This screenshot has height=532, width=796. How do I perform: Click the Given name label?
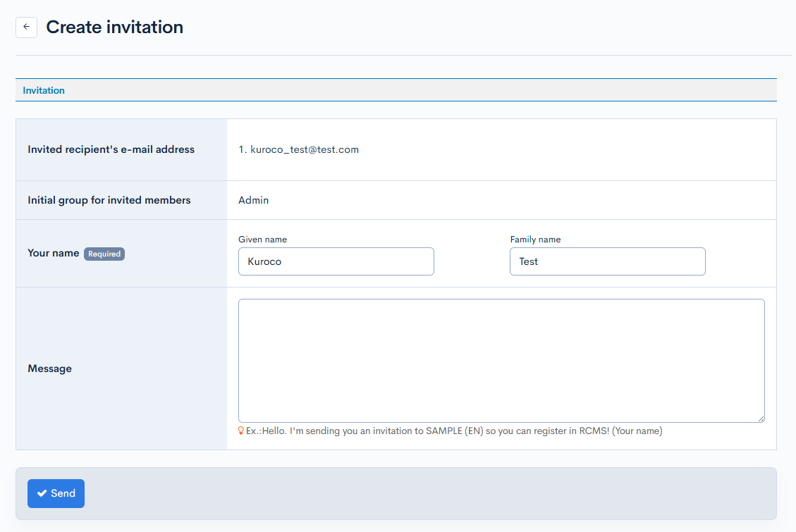[262, 240]
